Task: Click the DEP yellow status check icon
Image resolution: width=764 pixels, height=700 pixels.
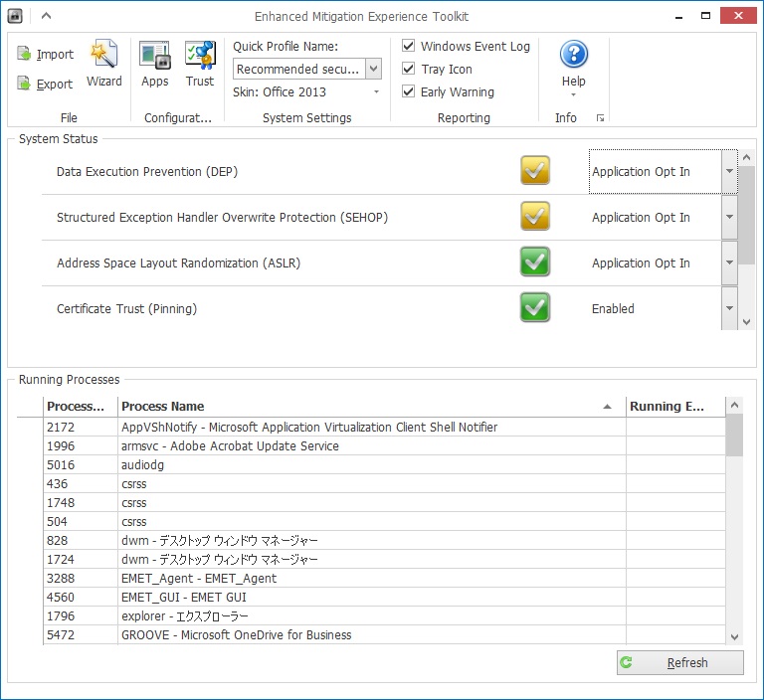Action: (535, 170)
